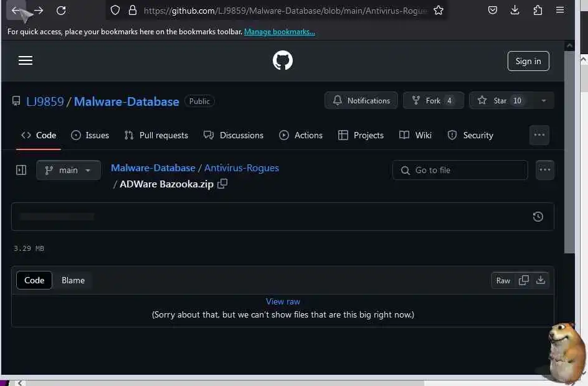Image resolution: width=588 pixels, height=386 pixels.
Task: Open the star list dropdown arrow
Action: tap(544, 100)
